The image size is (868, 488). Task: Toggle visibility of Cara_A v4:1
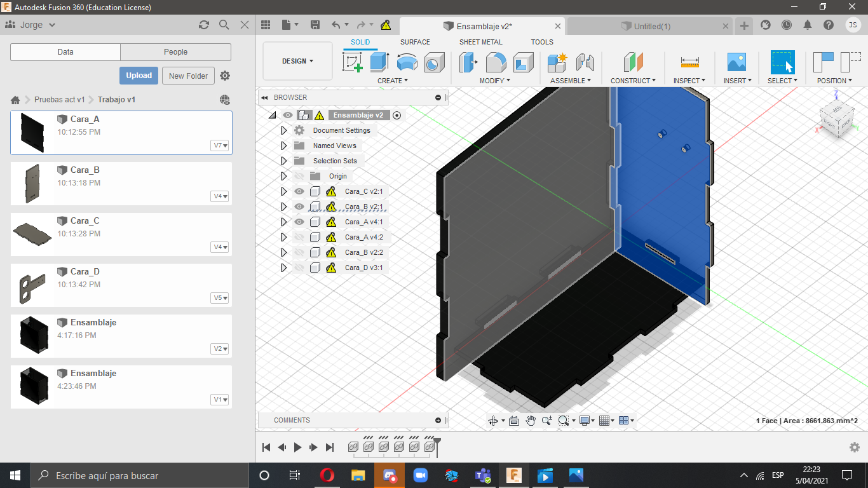coord(299,222)
